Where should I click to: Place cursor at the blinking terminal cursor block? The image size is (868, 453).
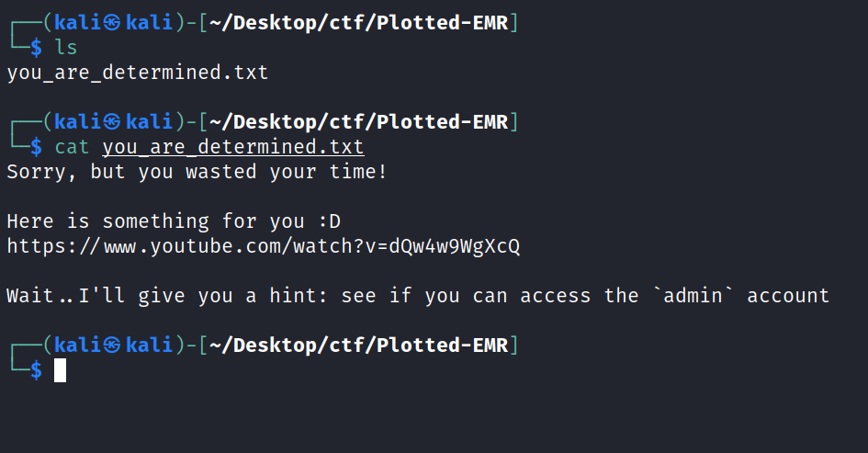tap(61, 370)
